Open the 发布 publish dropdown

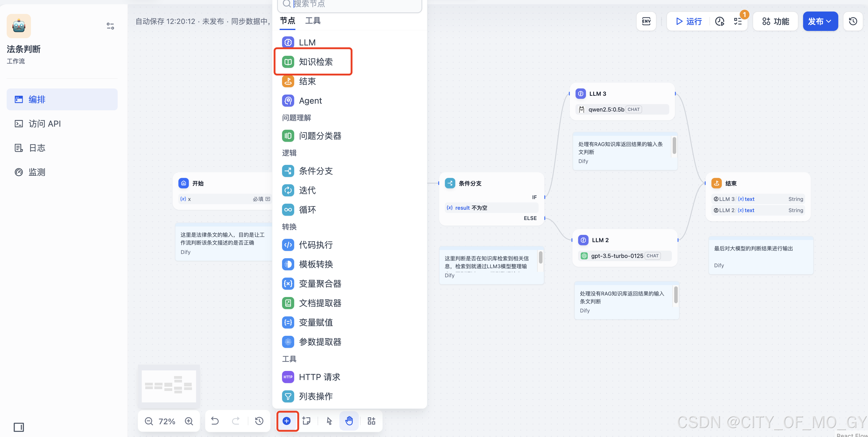pos(820,22)
